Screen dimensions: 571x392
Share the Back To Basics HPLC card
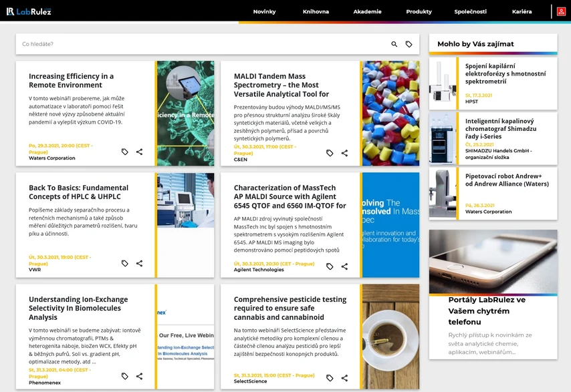[x=139, y=263]
